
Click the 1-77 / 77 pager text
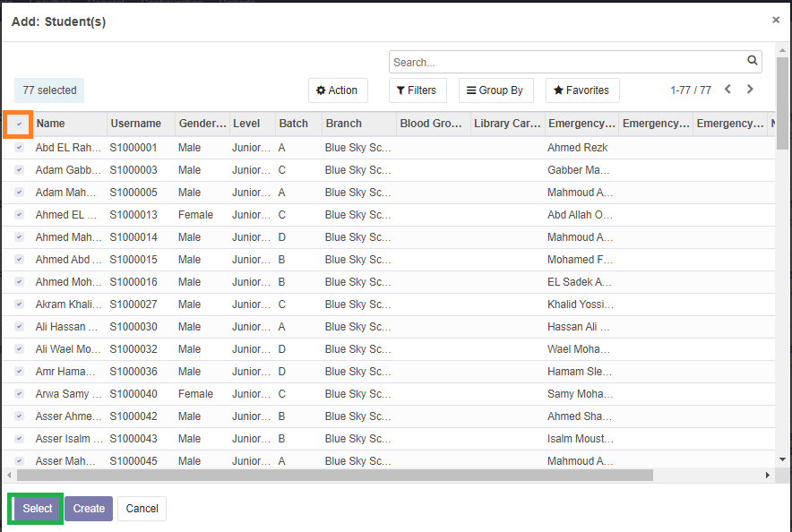pos(691,90)
